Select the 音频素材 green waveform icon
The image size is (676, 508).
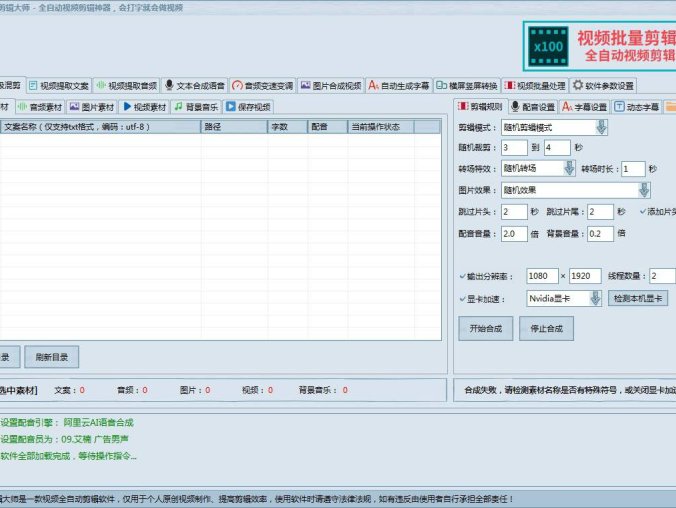pyautogui.click(x=22, y=107)
